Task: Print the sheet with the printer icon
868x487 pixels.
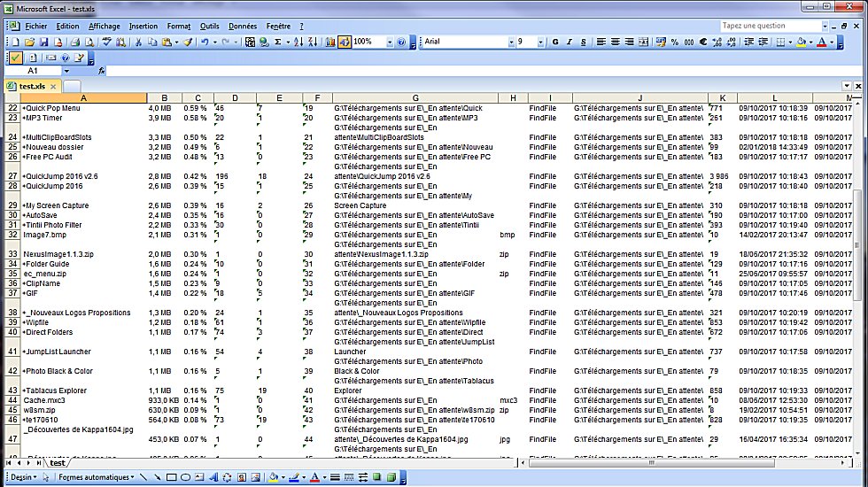Action: click(x=75, y=43)
